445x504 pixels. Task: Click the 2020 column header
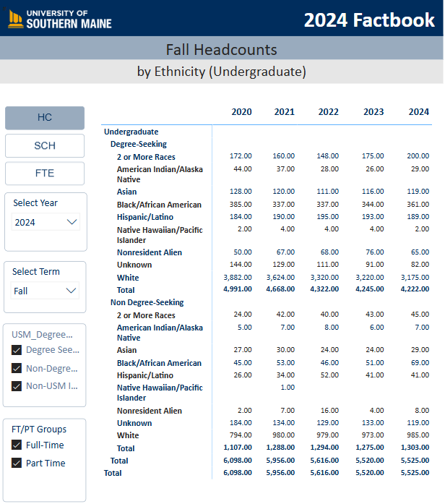pyautogui.click(x=241, y=112)
